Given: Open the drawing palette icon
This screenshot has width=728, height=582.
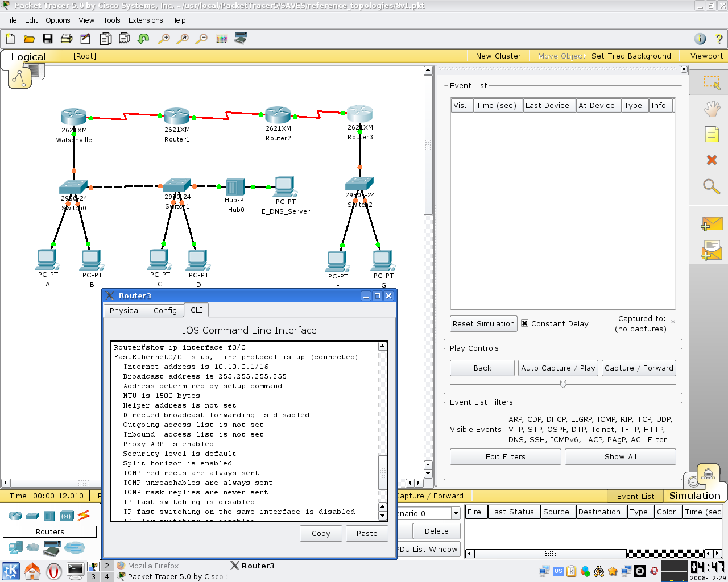Looking at the screenshot, I should pos(222,39).
